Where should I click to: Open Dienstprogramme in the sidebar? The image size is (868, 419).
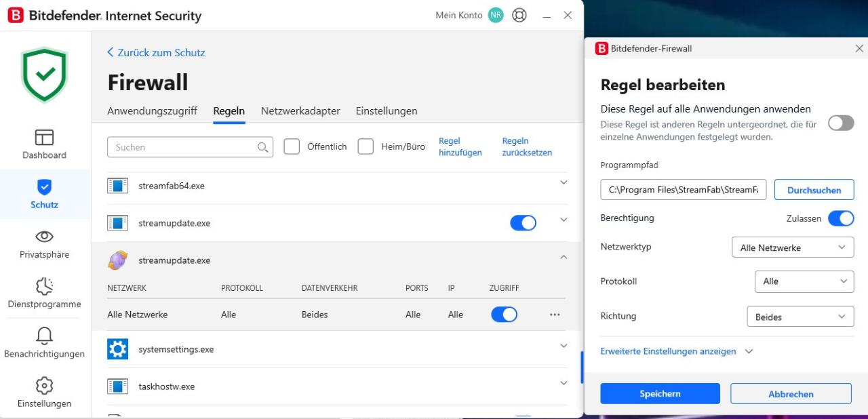[x=44, y=286]
